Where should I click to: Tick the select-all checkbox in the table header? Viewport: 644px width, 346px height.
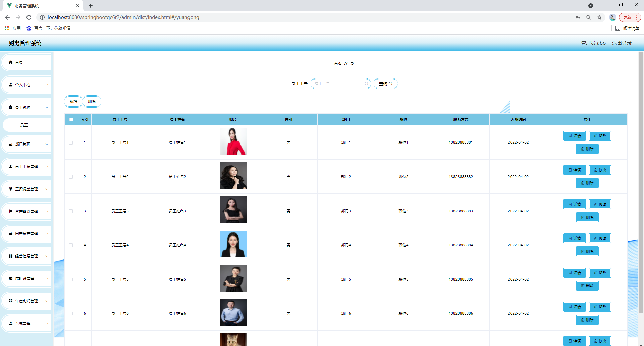click(71, 119)
